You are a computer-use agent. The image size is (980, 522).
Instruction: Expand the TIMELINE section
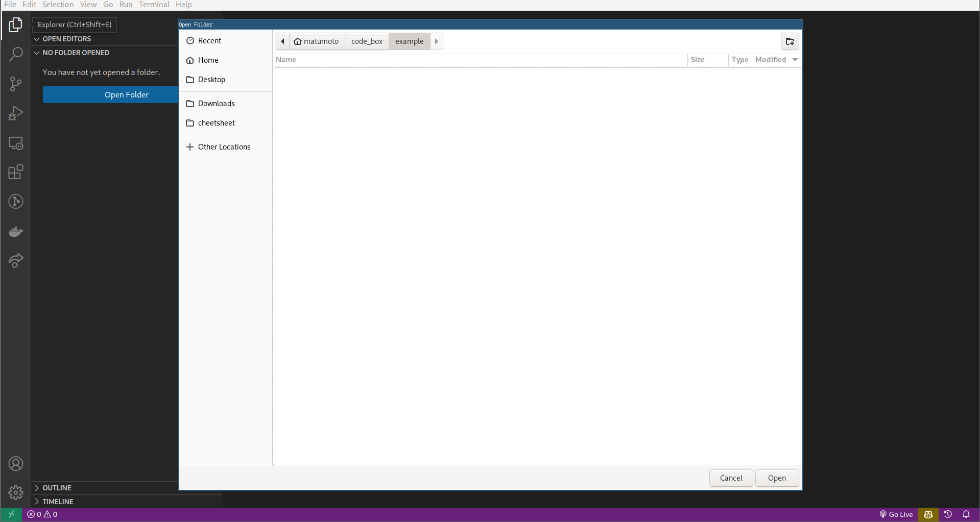(x=60, y=502)
